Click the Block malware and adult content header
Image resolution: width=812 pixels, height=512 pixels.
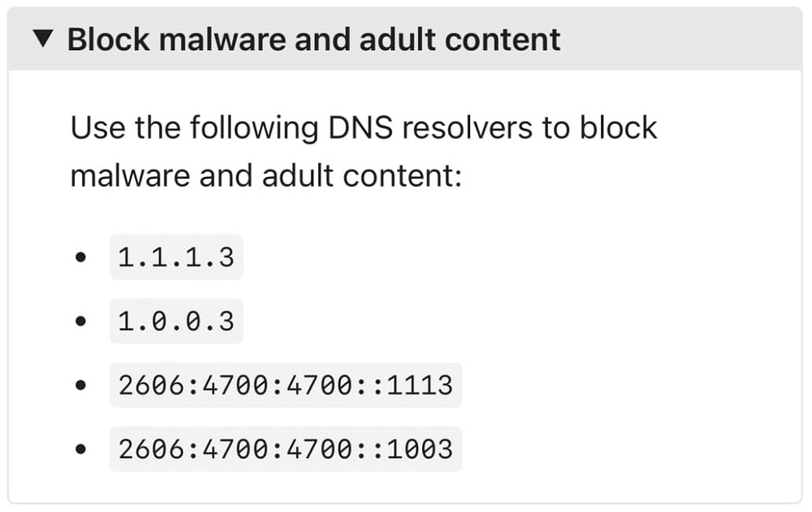315,39
